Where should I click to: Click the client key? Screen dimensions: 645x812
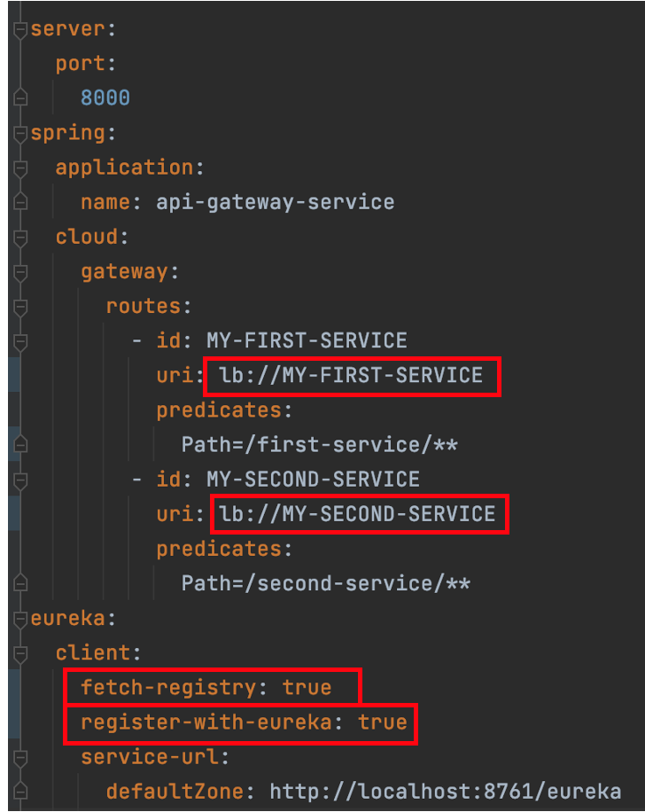click(x=93, y=653)
